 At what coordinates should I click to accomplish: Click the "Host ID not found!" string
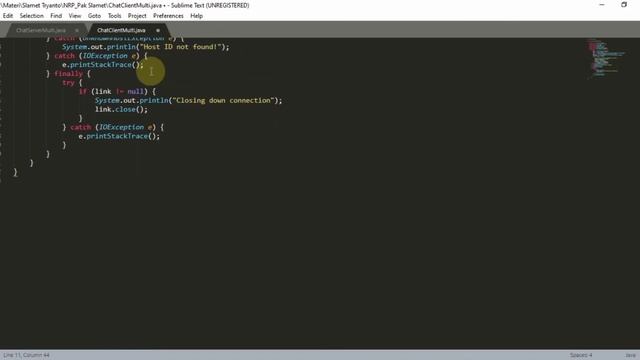pos(179,47)
